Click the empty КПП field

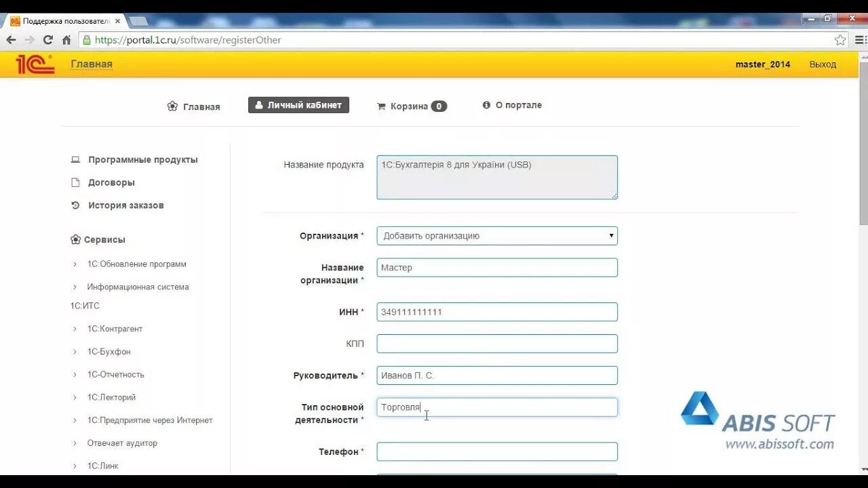497,344
